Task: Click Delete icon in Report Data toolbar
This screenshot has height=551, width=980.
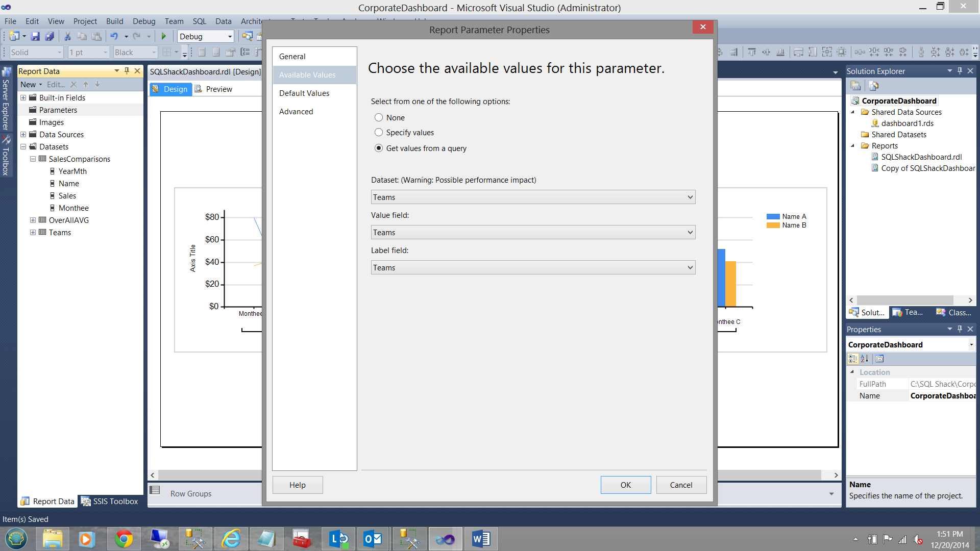Action: (x=73, y=85)
